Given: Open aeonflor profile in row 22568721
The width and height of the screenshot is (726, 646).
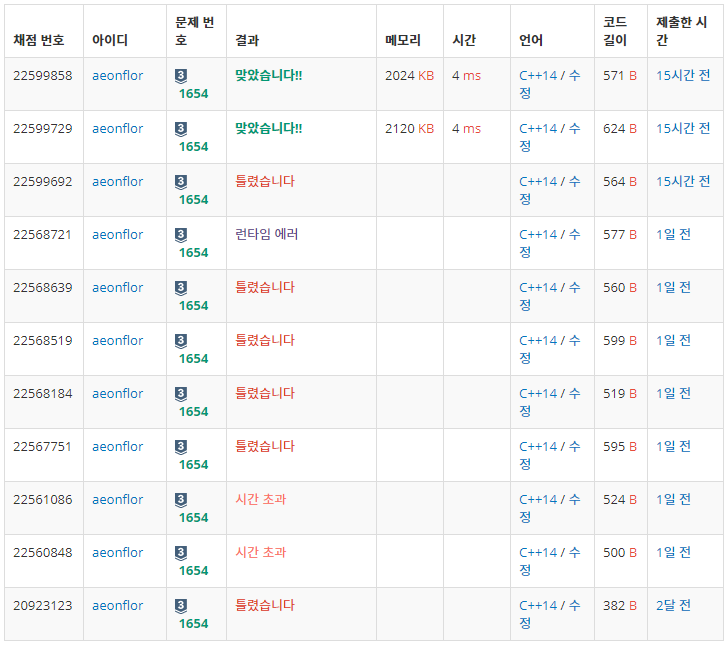Looking at the screenshot, I should tap(118, 235).
